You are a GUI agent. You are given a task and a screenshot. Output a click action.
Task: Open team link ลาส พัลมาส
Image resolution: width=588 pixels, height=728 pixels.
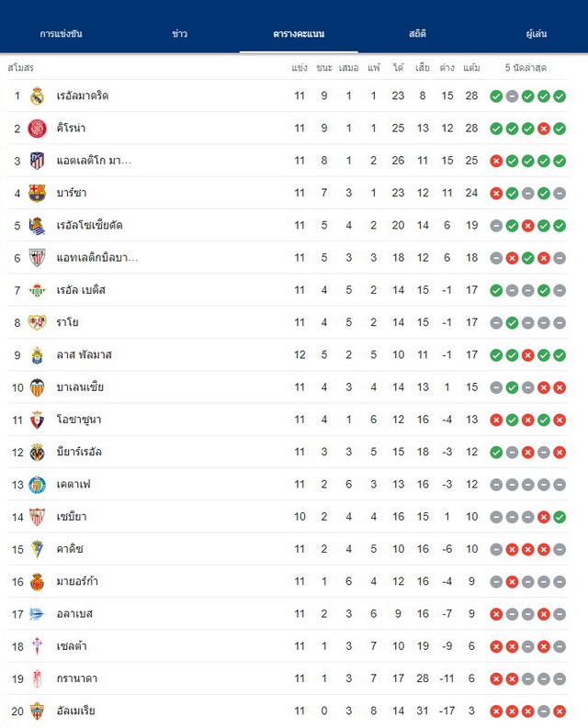tap(85, 354)
